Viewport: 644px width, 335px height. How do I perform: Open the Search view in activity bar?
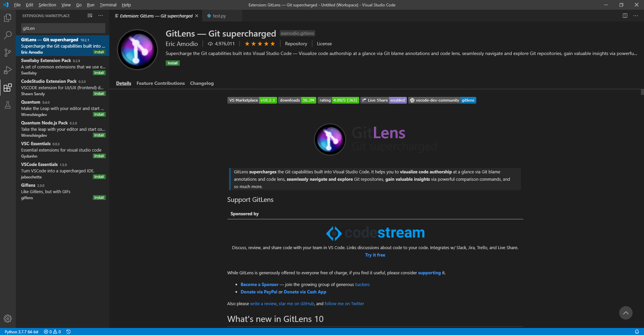pyautogui.click(x=7, y=35)
